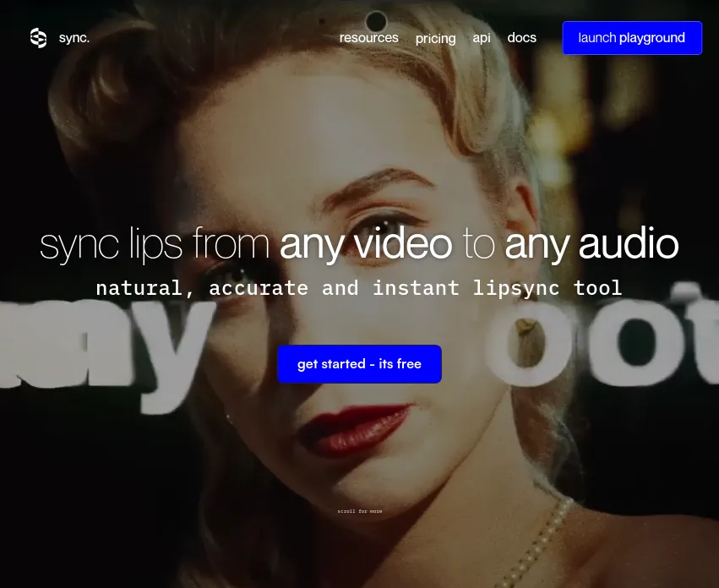This screenshot has width=719, height=588.
Task: Click the instant lipsync tool tagline
Action: 359,288
